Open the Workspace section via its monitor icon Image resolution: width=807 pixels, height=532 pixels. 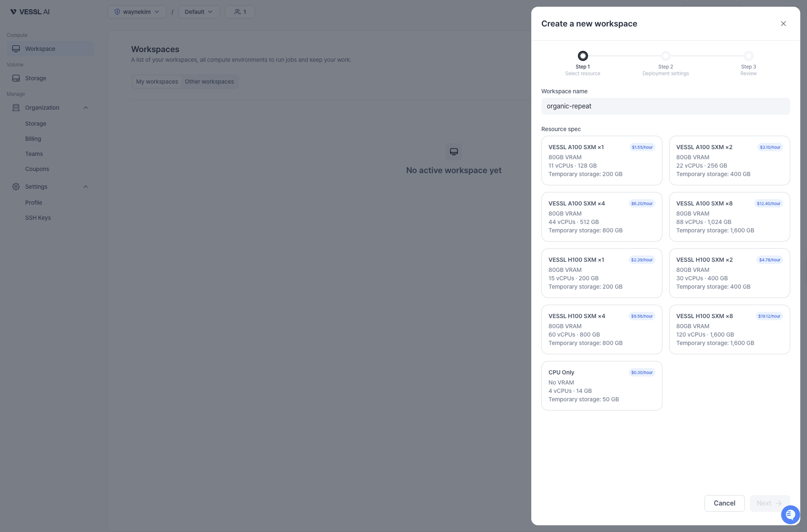(16, 48)
